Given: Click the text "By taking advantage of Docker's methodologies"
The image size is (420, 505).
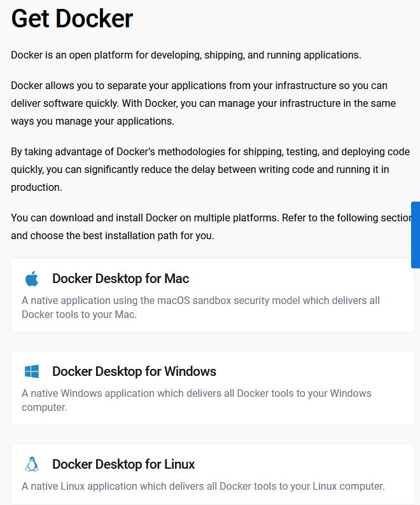Looking at the screenshot, I should pos(118,152).
